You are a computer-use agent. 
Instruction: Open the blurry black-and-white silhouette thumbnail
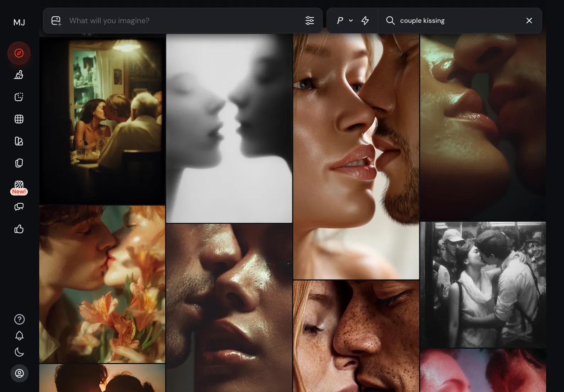click(229, 128)
